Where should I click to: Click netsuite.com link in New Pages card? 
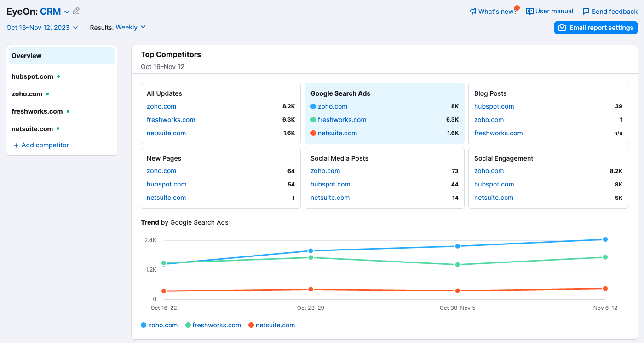(x=167, y=198)
